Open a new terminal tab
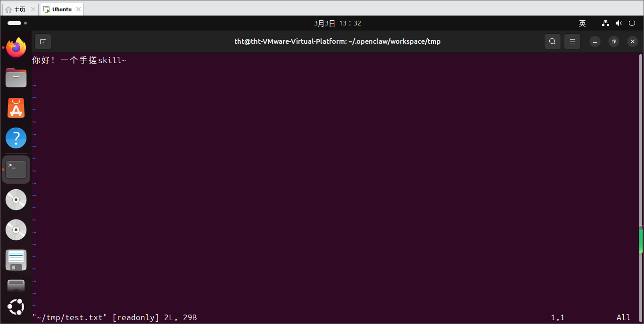The height and width of the screenshot is (324, 644). [43, 41]
